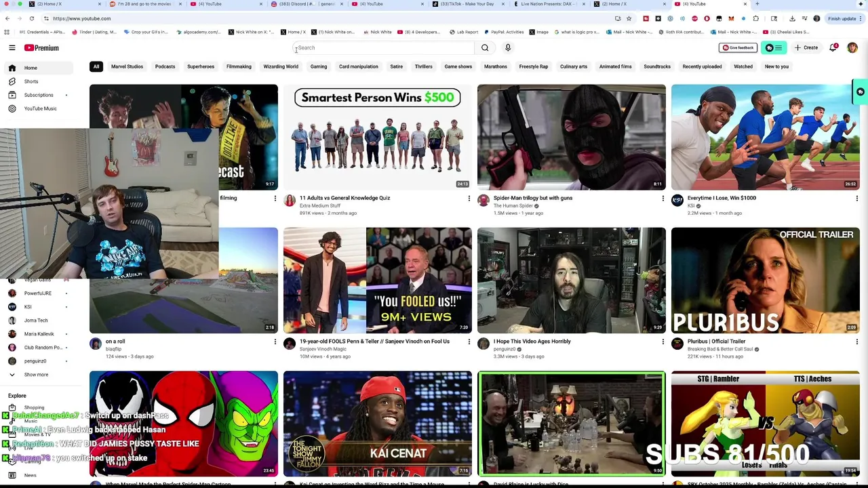Click Breaking Bad channel avatar
Screen dimensions: 868x488
pos(677,344)
